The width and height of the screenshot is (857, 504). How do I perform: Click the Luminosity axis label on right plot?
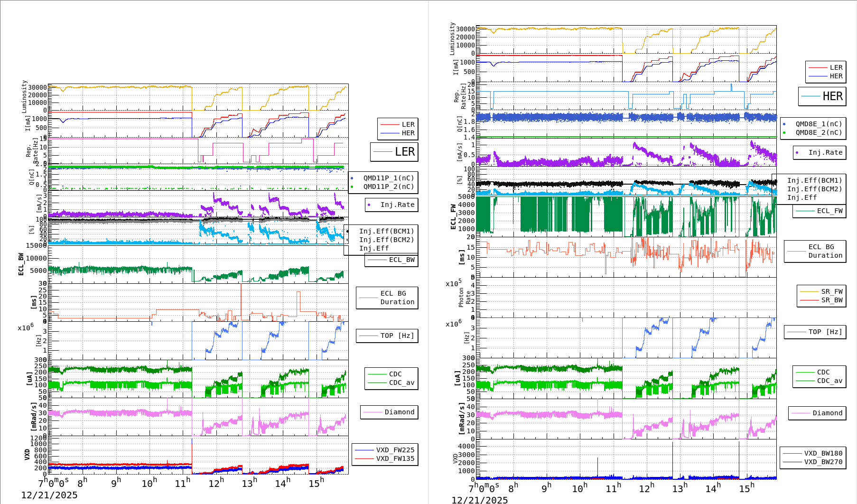tap(452, 39)
